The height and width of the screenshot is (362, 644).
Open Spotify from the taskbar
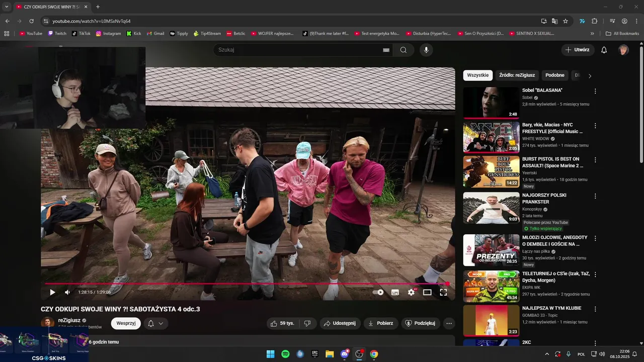pos(285,354)
